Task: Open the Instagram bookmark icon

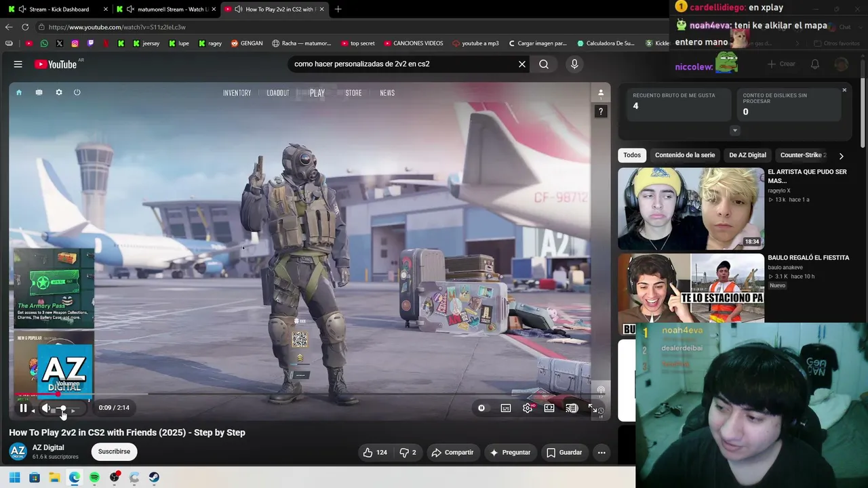Action: tap(75, 43)
